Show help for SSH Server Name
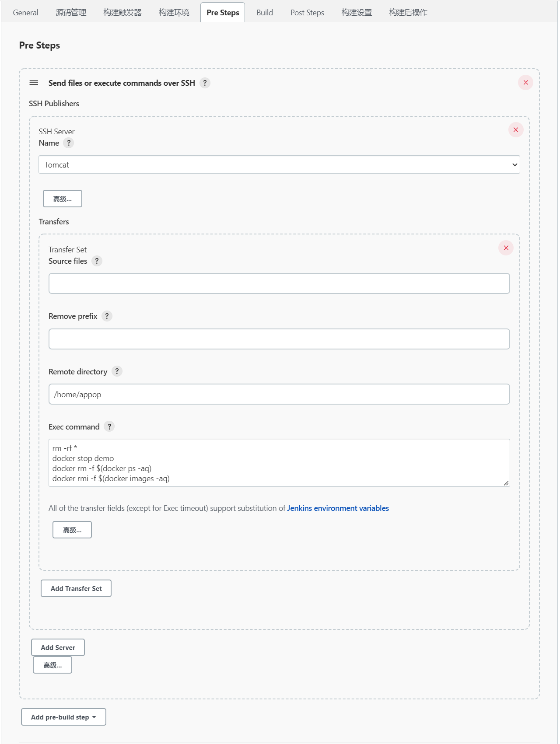This screenshot has width=560, height=744. coord(69,143)
